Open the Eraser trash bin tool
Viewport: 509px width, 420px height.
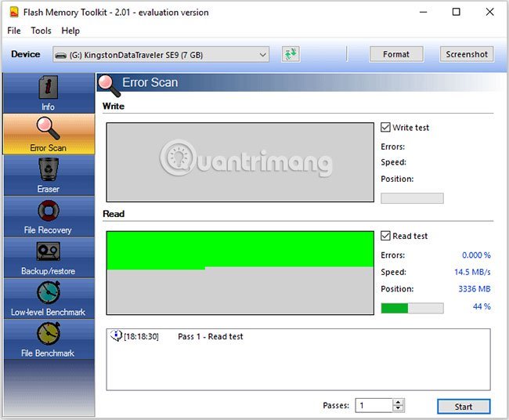click(49, 169)
